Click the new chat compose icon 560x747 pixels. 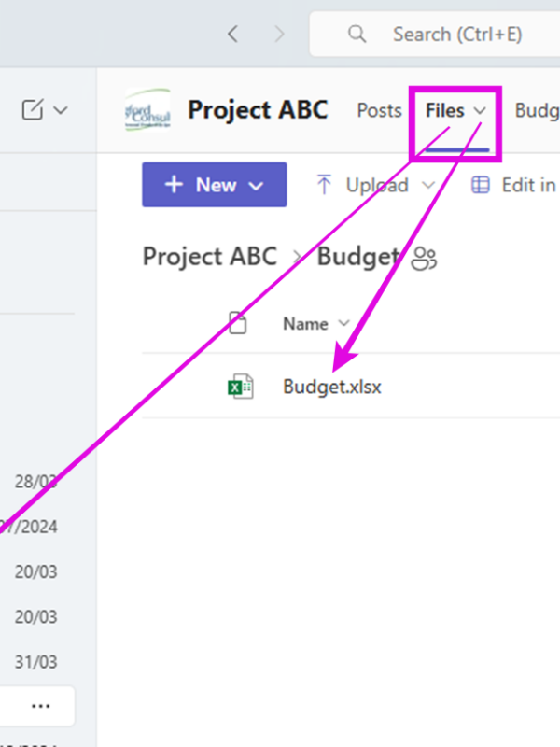pyautogui.click(x=33, y=109)
